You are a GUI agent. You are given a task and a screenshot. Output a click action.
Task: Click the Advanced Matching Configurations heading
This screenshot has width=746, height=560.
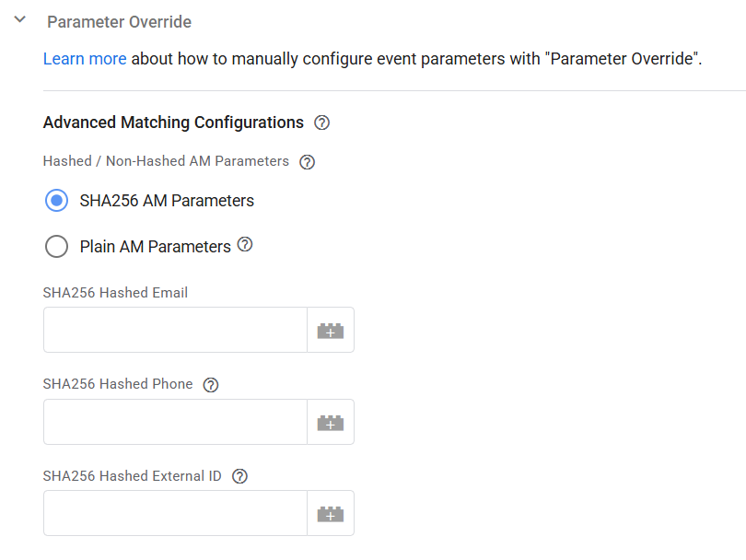173,122
